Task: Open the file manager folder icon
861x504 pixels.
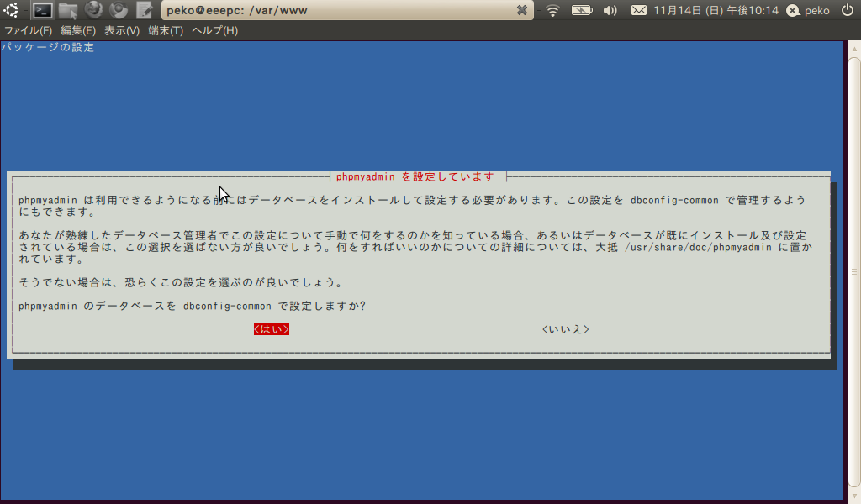Action: point(68,10)
